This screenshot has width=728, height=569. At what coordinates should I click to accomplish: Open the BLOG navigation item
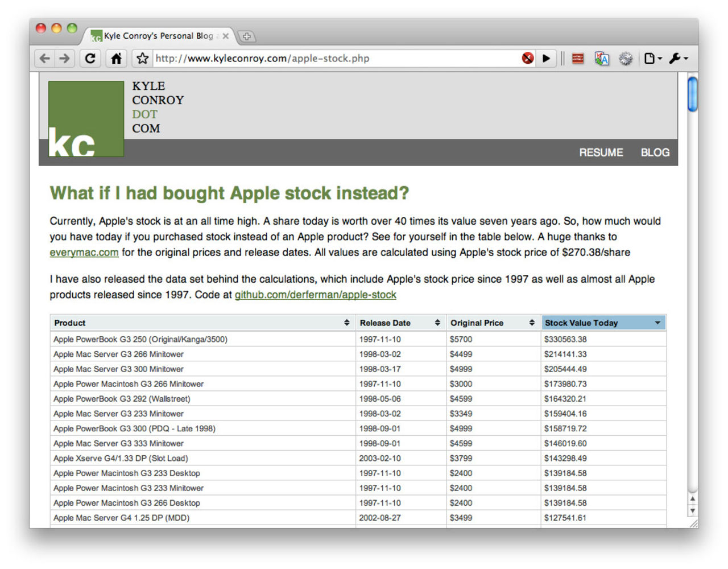(655, 152)
